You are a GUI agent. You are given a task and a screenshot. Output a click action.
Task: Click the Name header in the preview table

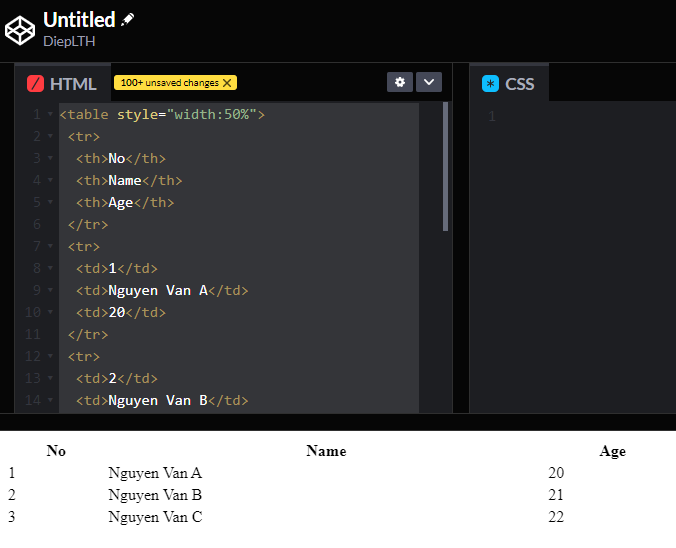point(326,451)
